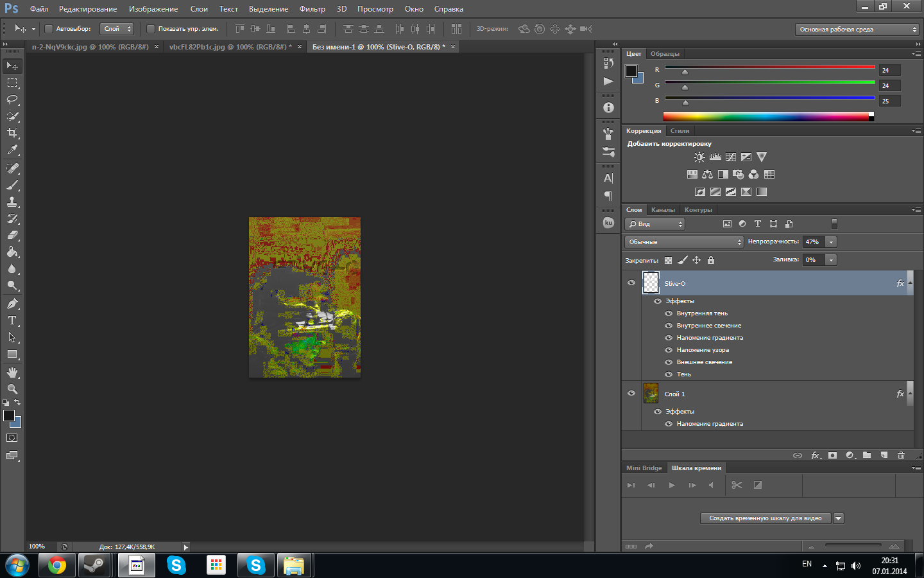Image resolution: width=924 pixels, height=578 pixels.
Task: Select the Path Selection tool
Action: point(12,337)
